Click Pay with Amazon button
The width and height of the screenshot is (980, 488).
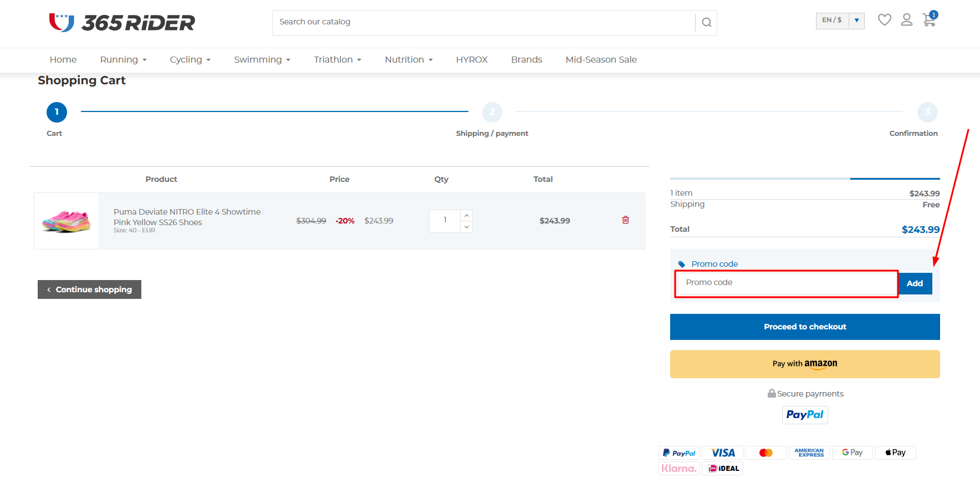point(805,364)
